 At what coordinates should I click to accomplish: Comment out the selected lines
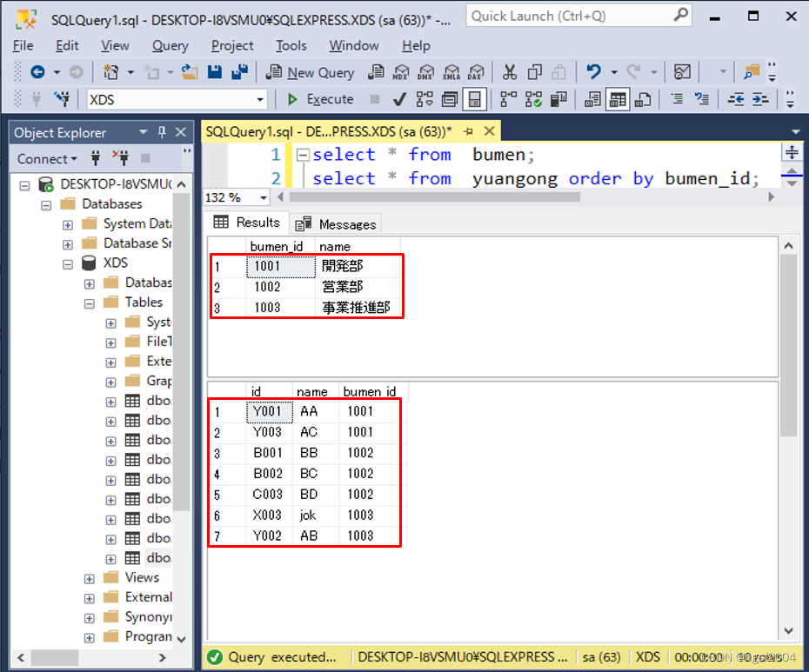click(x=676, y=99)
